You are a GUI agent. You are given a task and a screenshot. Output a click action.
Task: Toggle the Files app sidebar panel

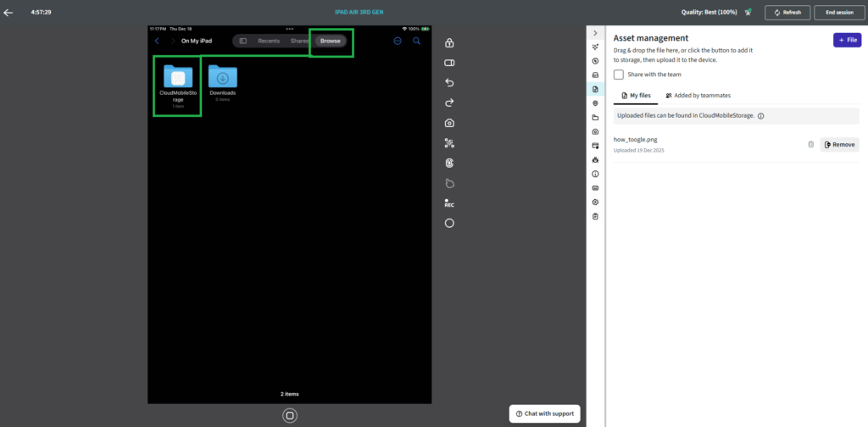pyautogui.click(x=243, y=41)
